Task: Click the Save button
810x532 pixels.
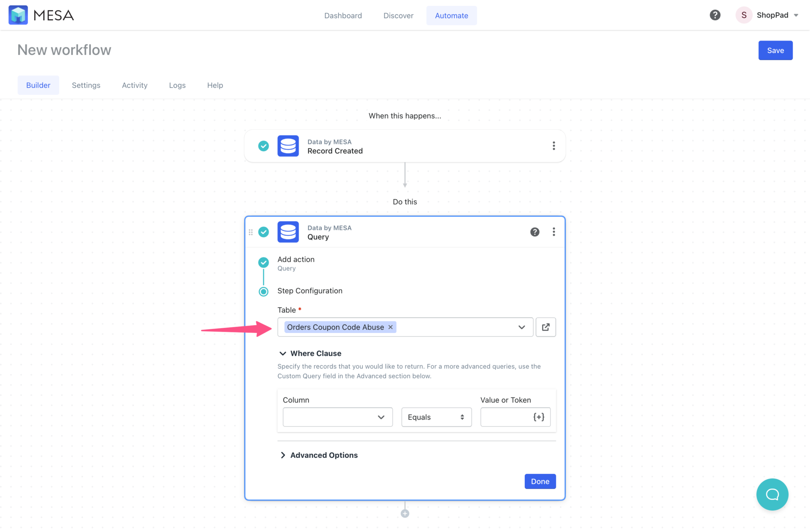Action: (x=775, y=50)
